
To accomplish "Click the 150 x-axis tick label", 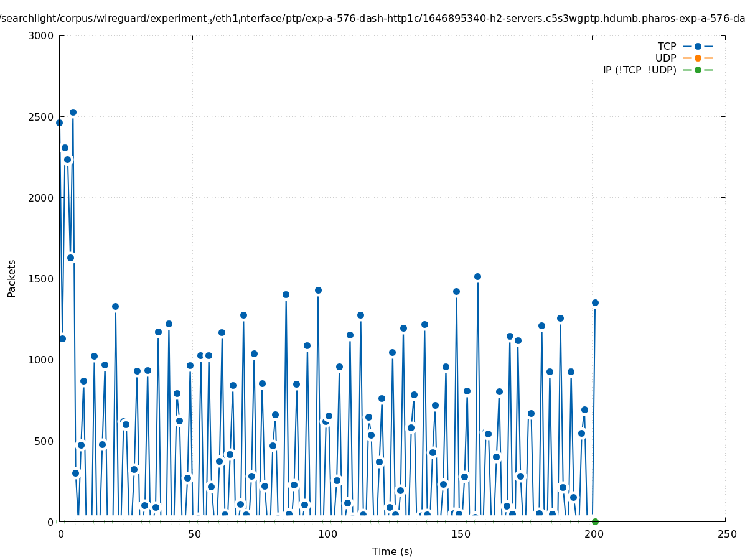I will click(x=459, y=534).
